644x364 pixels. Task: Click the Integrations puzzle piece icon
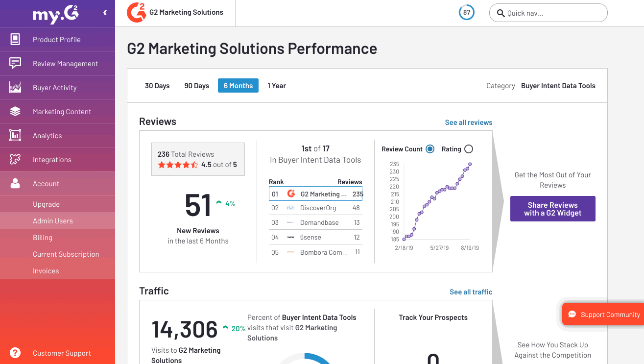(x=15, y=159)
